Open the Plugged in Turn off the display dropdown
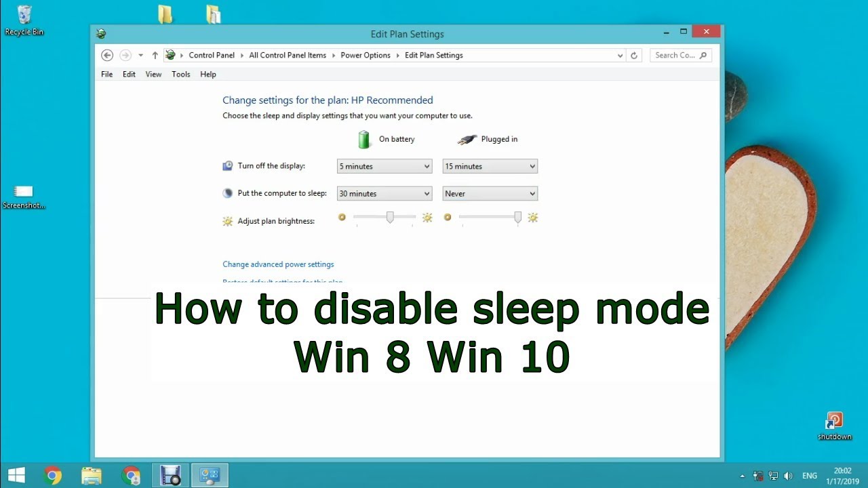Image resolution: width=868 pixels, height=488 pixels. [490, 166]
